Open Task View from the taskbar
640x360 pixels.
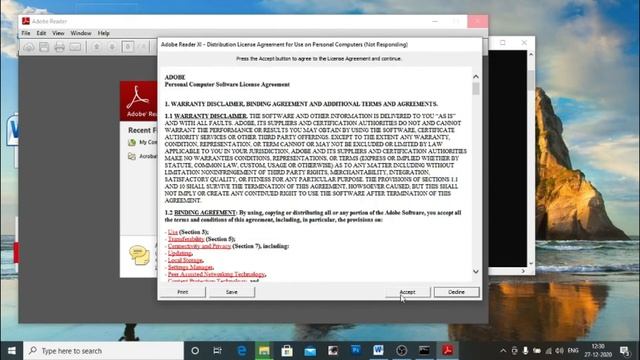pos(218,351)
